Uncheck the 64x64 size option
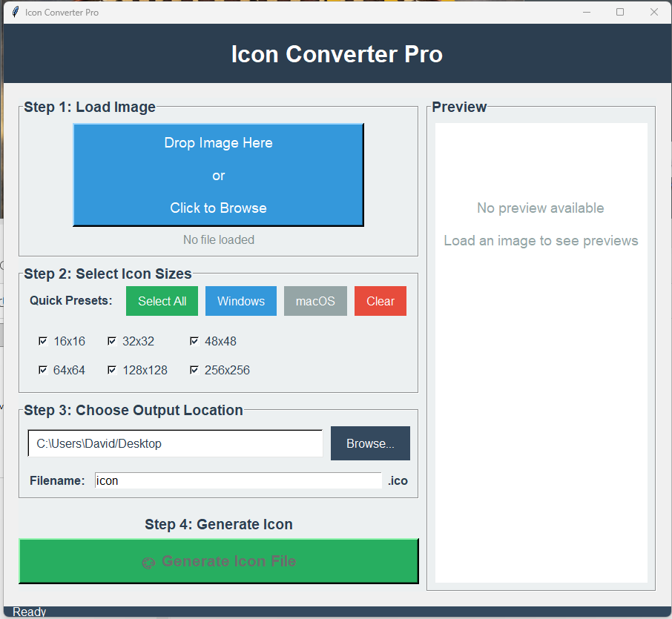The width and height of the screenshot is (672, 619). 43,369
